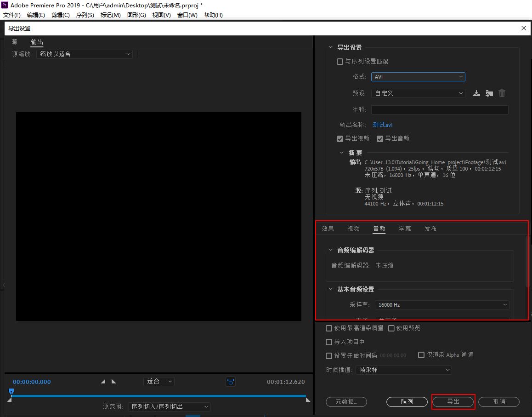
Task: Click the save preset icon
Action: [x=476, y=93]
